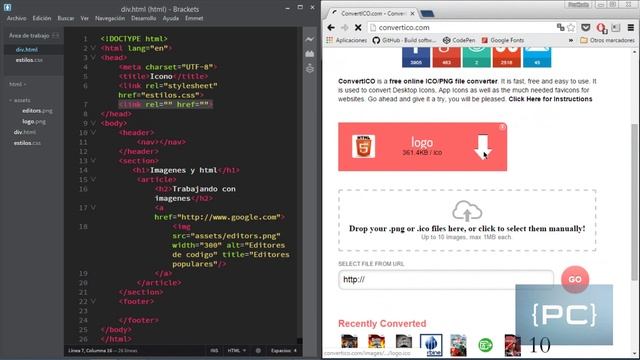Open logo.png in the assets folder
Screen dimensions: 640x360
[34, 122]
